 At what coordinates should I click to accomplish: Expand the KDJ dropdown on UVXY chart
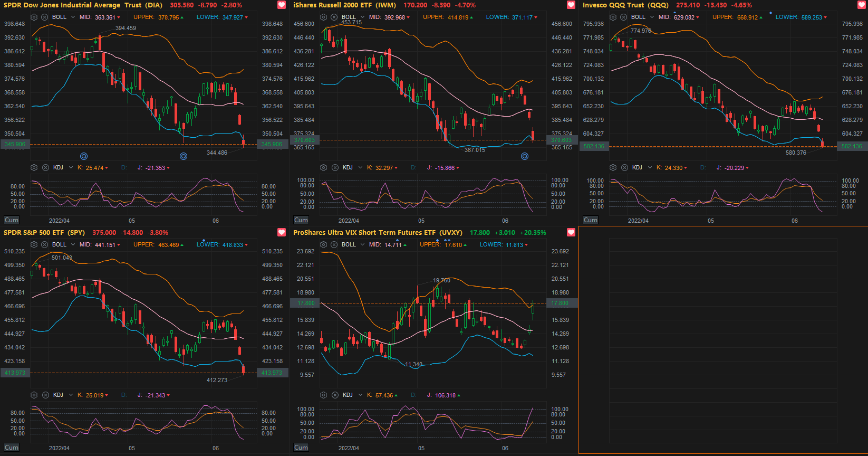click(360, 395)
